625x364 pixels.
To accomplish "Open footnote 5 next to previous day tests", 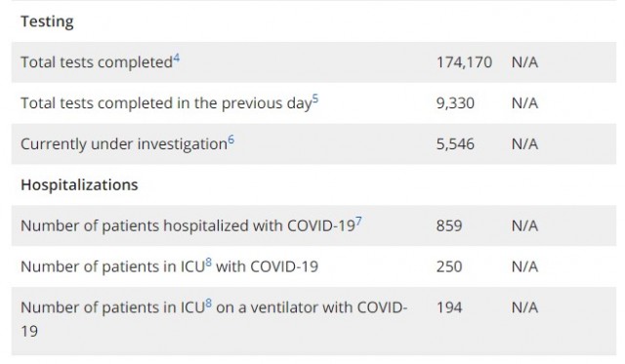I will tap(314, 99).
